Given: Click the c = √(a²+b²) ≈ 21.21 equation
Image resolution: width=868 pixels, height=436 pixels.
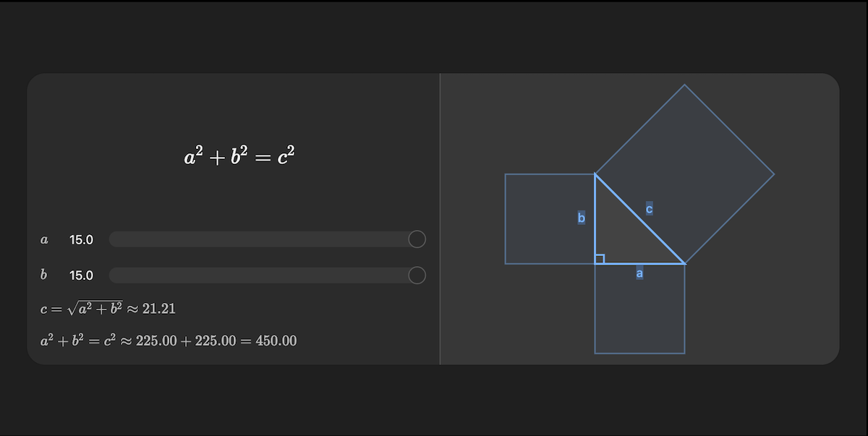Looking at the screenshot, I should 110,307.
